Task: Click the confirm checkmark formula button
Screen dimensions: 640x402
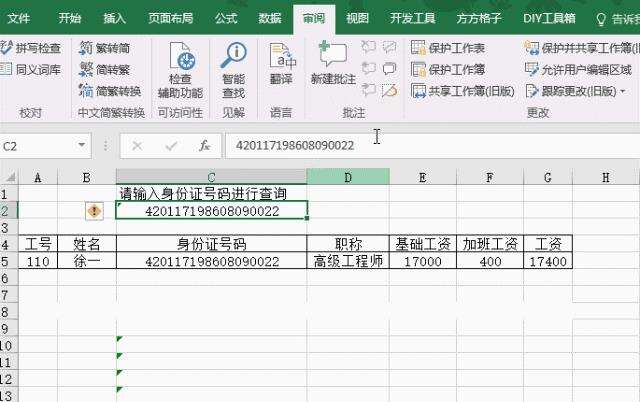Action: coord(171,146)
